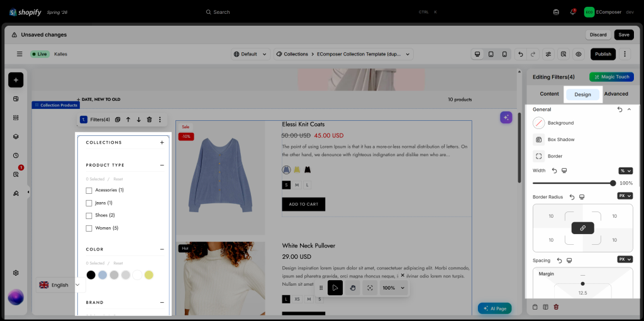The image size is (644, 321).
Task: Open the English language selector
Action: coord(60,285)
